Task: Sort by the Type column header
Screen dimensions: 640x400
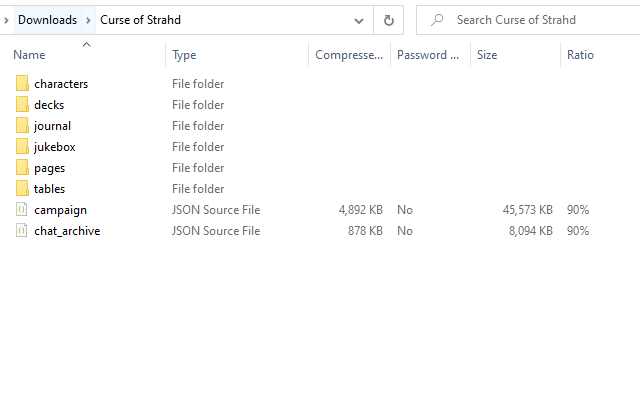Action: click(184, 55)
